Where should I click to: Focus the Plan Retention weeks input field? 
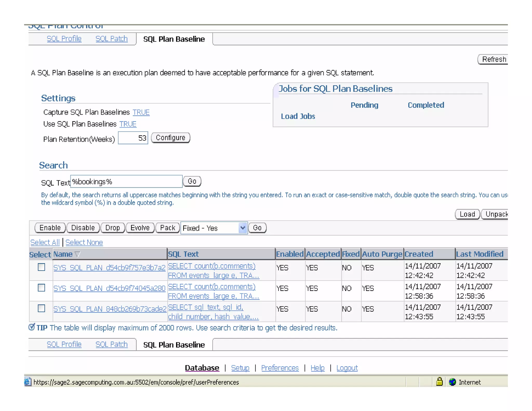(133, 138)
